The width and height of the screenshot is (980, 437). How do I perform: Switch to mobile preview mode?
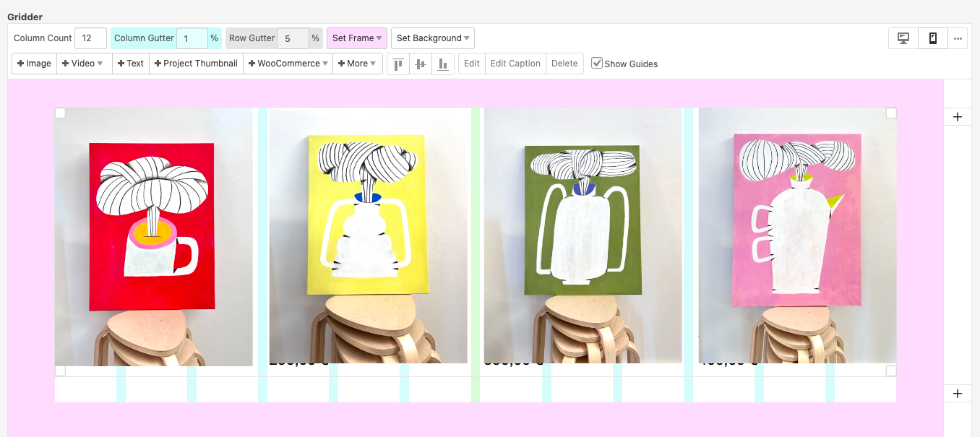click(932, 38)
